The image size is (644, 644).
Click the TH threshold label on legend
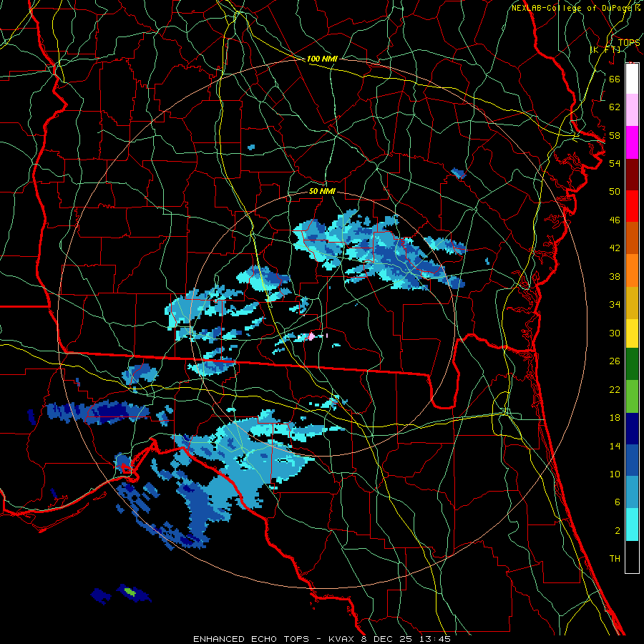tap(615, 559)
